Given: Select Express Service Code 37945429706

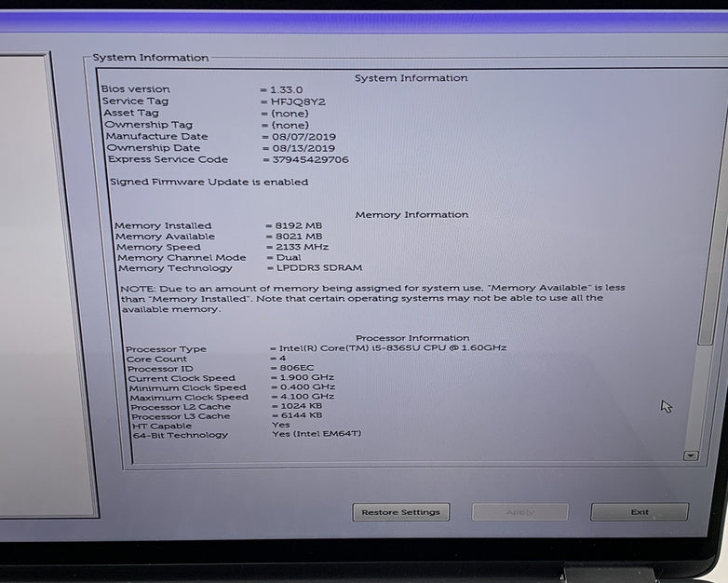Looking at the screenshot, I should (x=311, y=159).
